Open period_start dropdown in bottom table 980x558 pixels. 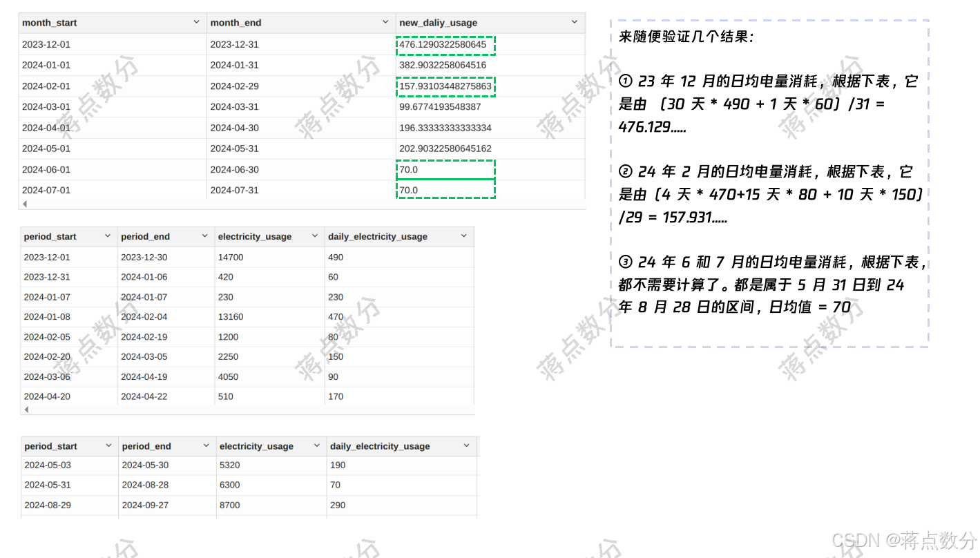pyautogui.click(x=109, y=446)
